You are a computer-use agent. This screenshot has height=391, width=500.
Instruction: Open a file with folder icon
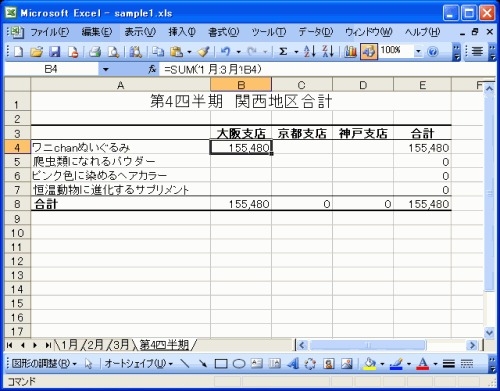[36, 52]
